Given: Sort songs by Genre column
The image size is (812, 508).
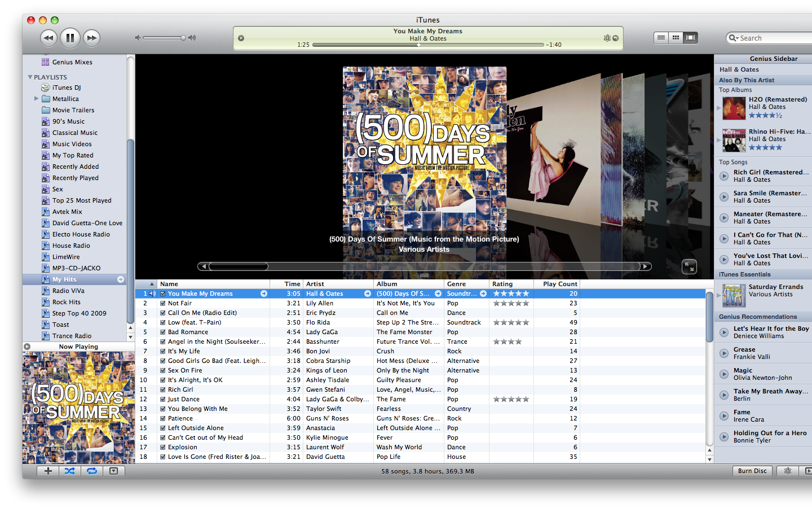Looking at the screenshot, I should pyautogui.click(x=466, y=284).
